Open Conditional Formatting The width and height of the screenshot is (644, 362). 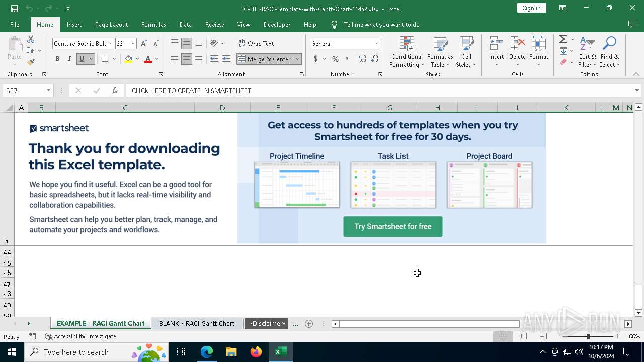407,52
